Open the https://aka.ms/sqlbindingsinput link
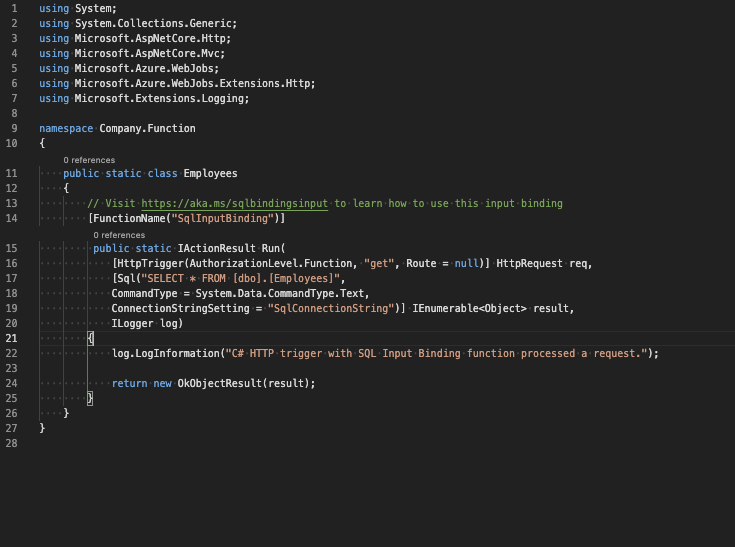The image size is (735, 547). tap(234, 203)
